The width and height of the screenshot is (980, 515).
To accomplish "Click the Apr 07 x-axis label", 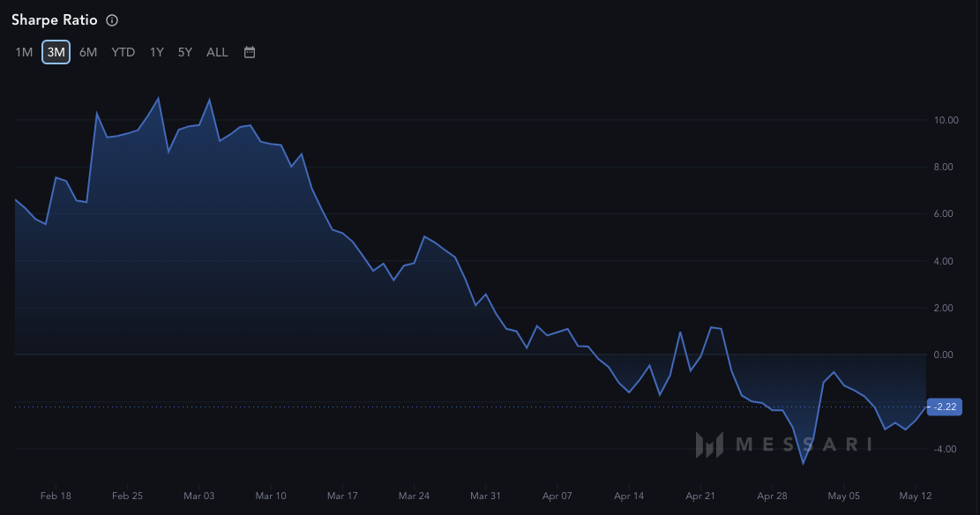I will [x=557, y=496].
